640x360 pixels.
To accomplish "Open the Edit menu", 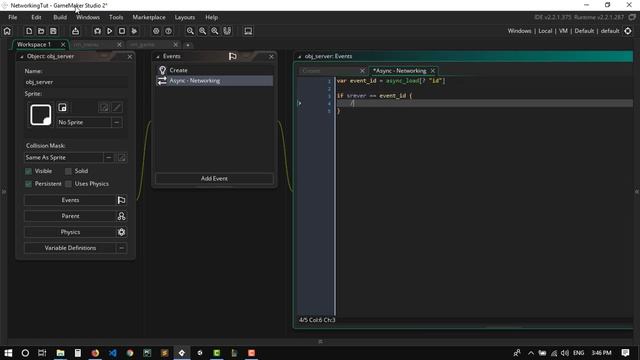I will tap(36, 17).
